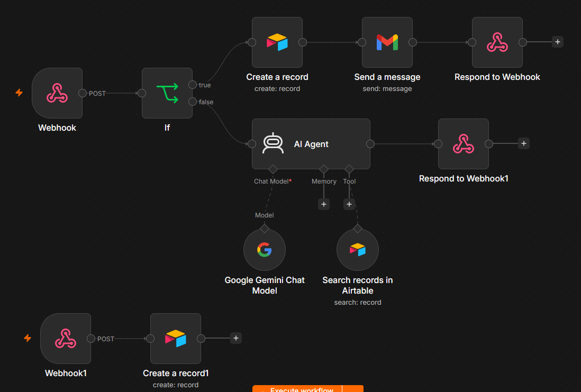Screen dimensions: 581x392
Task: Click the 'send: message' subtitle
Action: pos(387,88)
